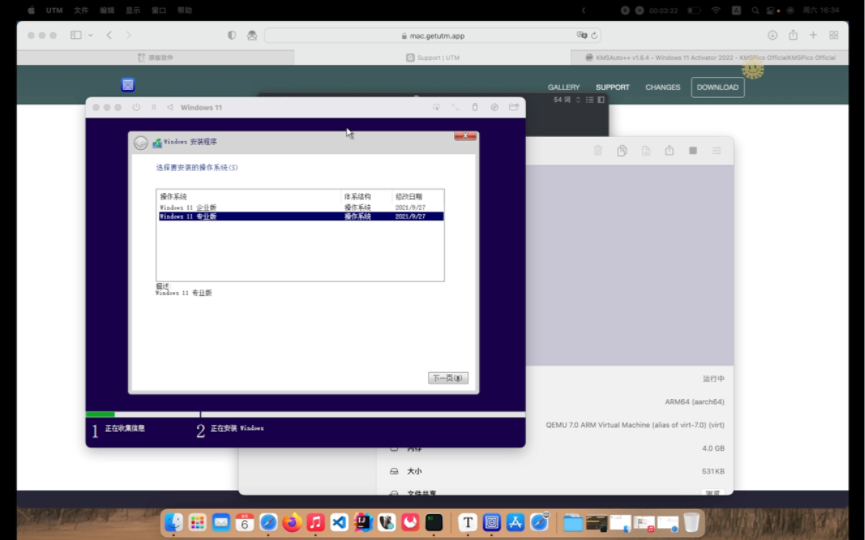Open Terminal from the Dock

point(434,522)
